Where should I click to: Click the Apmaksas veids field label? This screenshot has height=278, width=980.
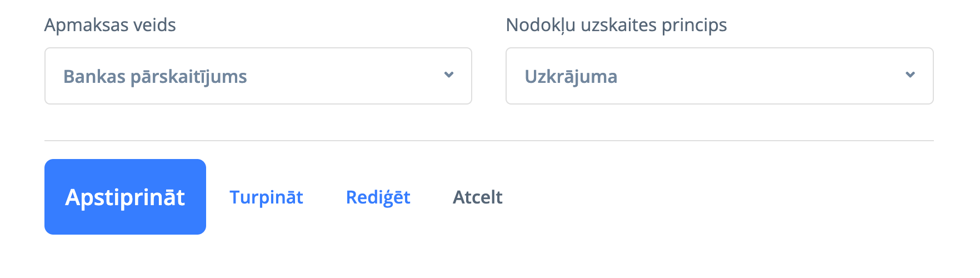[110, 25]
